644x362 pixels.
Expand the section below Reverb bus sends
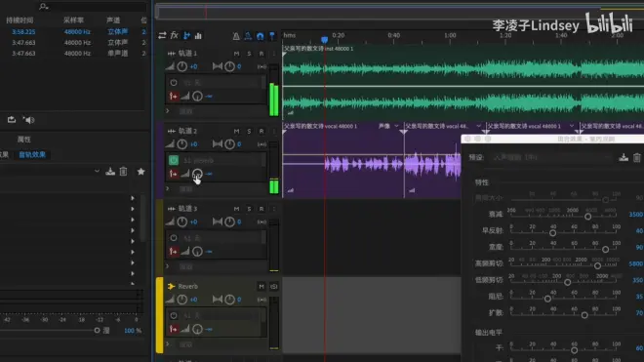[x=168, y=343]
